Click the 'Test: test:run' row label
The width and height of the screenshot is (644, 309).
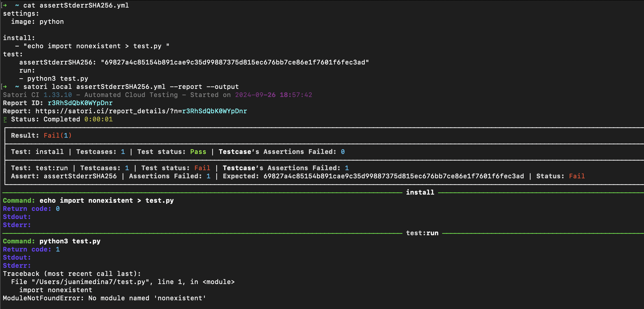[39, 168]
